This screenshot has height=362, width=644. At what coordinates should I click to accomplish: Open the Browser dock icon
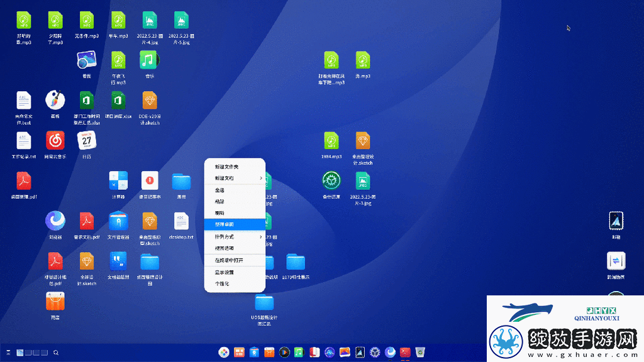390,352
